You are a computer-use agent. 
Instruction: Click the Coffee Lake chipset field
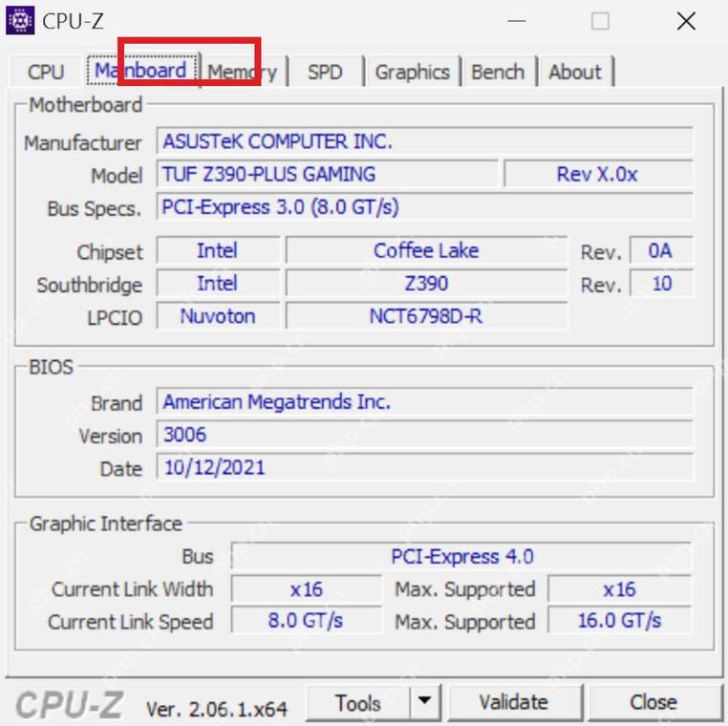pyautogui.click(x=426, y=250)
